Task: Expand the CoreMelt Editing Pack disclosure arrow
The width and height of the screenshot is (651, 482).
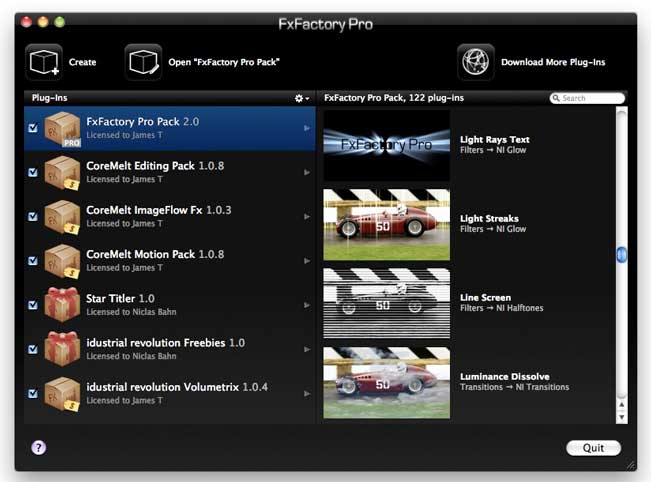Action: click(307, 172)
